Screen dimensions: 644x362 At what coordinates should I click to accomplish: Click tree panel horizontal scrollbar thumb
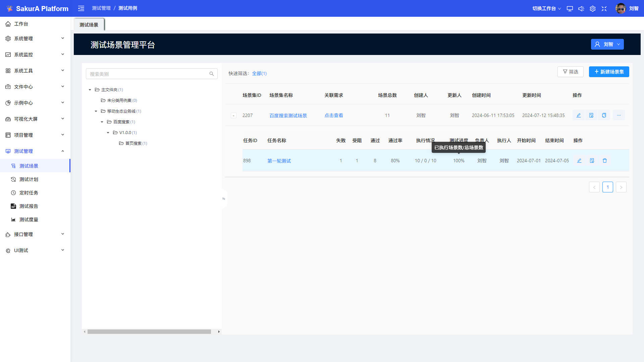[x=149, y=332]
